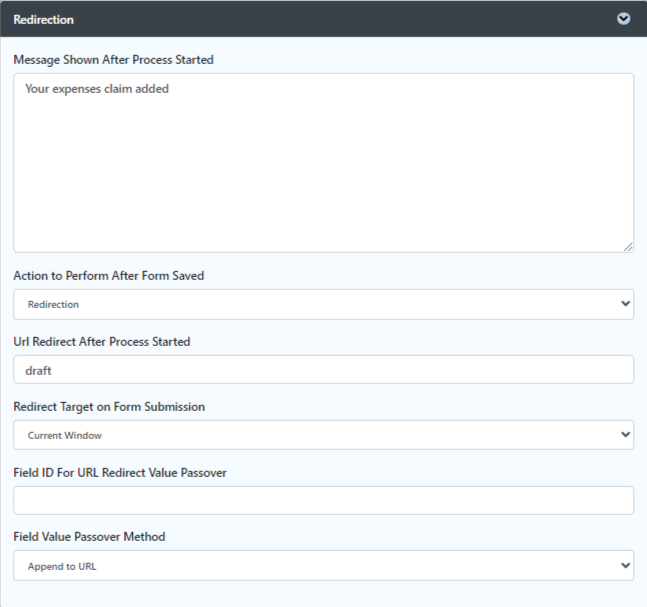Select the 'Append to URL' text in passover method box
Image resolution: width=647 pixels, height=607 pixels.
tap(62, 566)
